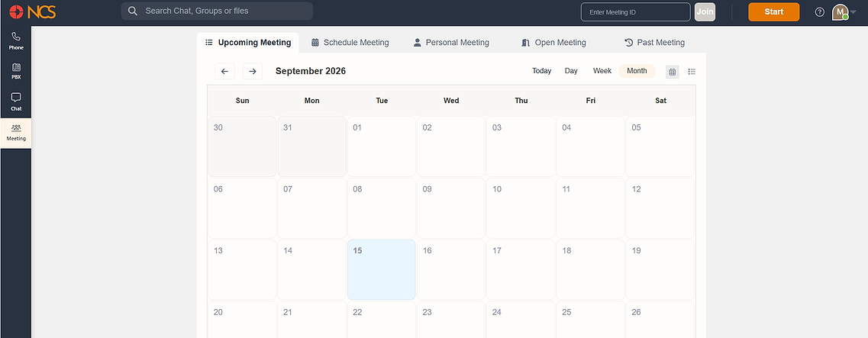Click the NCS logo
The width and height of the screenshot is (868, 338).
click(x=33, y=11)
